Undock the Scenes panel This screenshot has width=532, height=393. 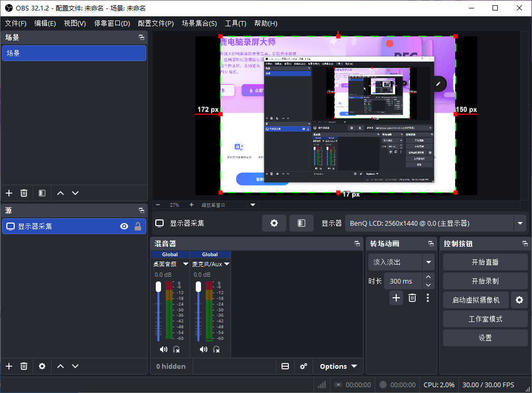pyautogui.click(x=142, y=37)
